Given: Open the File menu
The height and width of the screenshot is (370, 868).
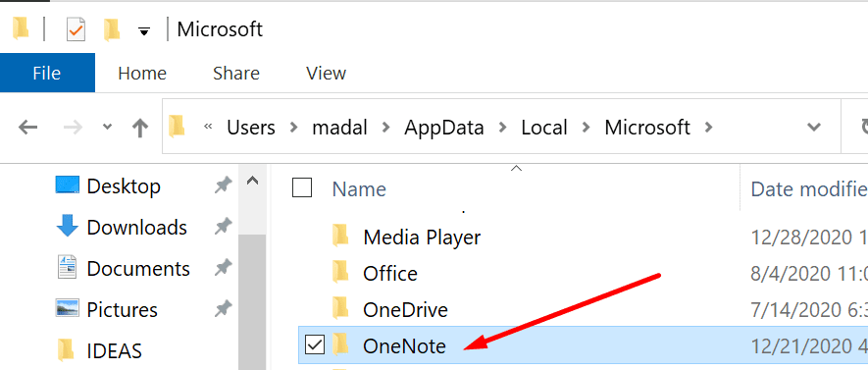Looking at the screenshot, I should [47, 73].
